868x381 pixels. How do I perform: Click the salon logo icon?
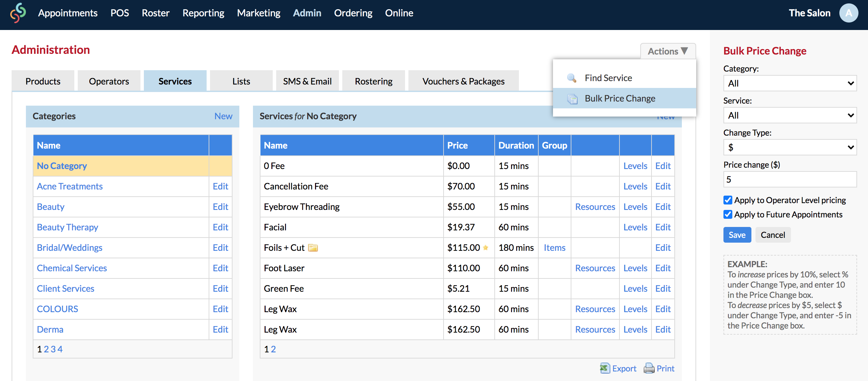coord(18,13)
